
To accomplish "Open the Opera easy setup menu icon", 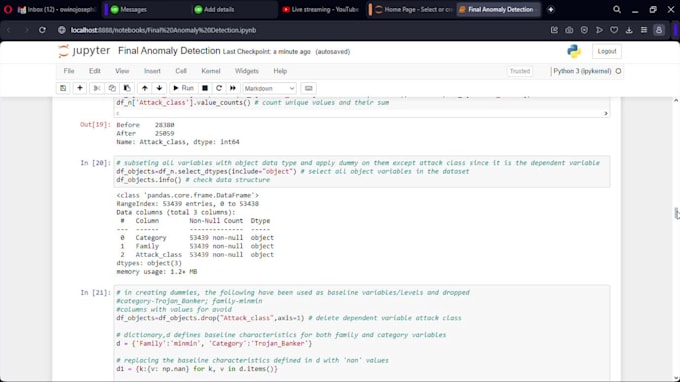I will pyautogui.click(x=644, y=30).
